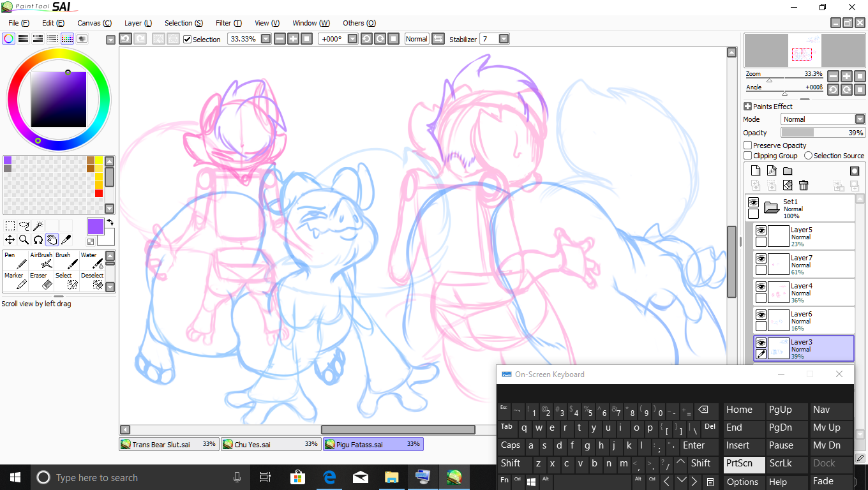Create a new layer folder

788,170
